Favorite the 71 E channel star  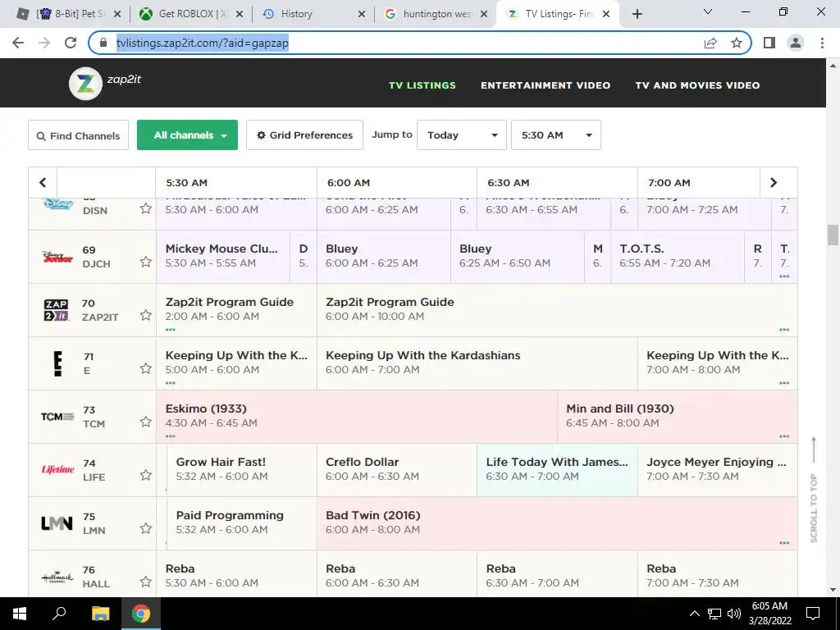click(146, 368)
